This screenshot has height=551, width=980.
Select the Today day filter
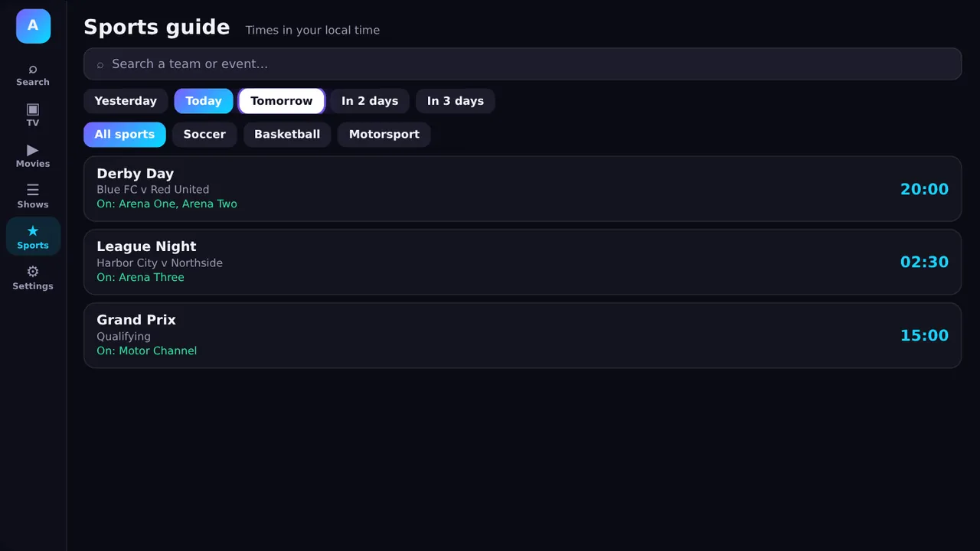(x=204, y=101)
